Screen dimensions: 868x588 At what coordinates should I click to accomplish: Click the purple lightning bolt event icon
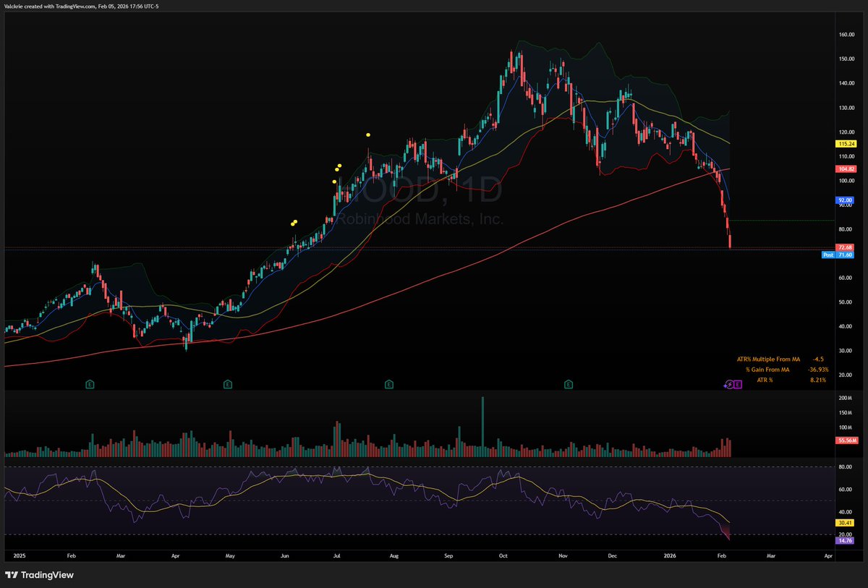click(x=729, y=385)
